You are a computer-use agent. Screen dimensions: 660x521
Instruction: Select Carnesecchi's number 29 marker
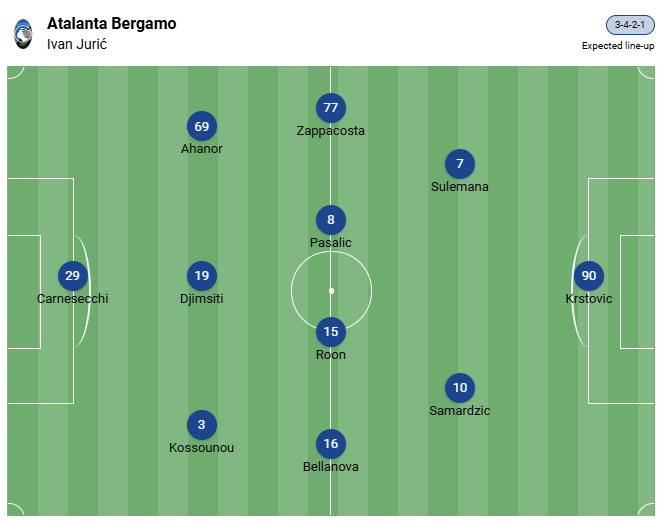(72, 276)
